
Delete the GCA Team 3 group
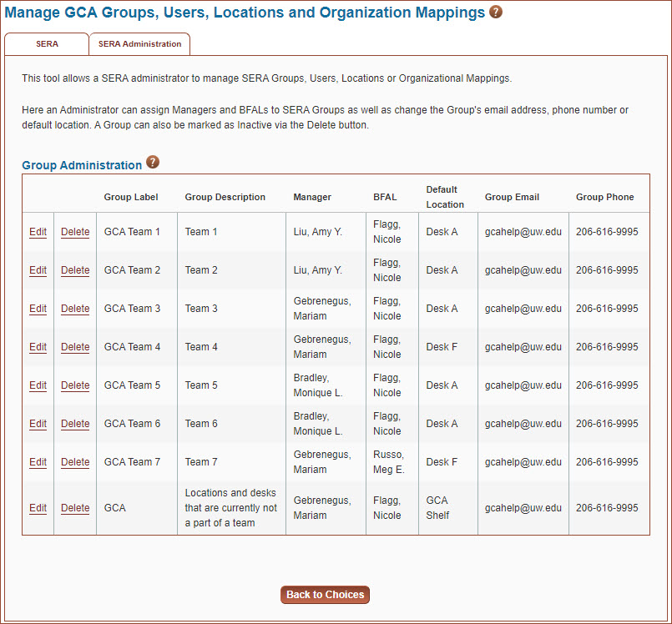click(x=74, y=308)
